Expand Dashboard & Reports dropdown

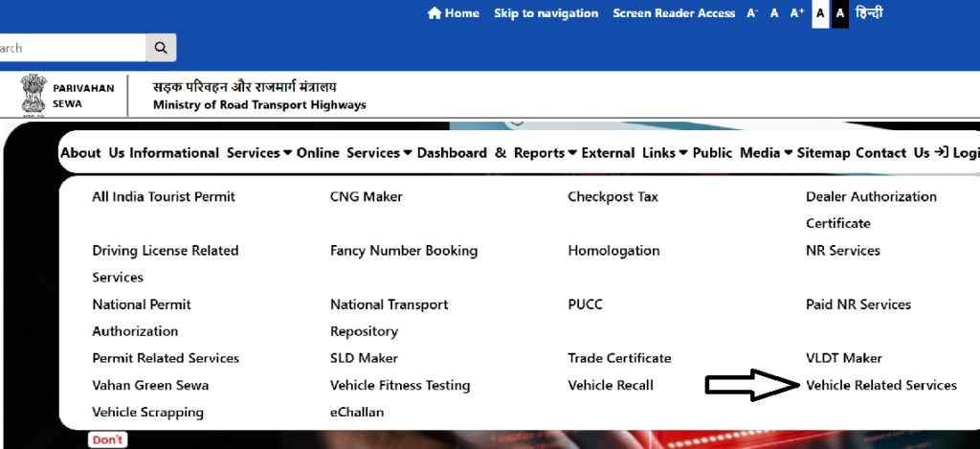(498, 152)
